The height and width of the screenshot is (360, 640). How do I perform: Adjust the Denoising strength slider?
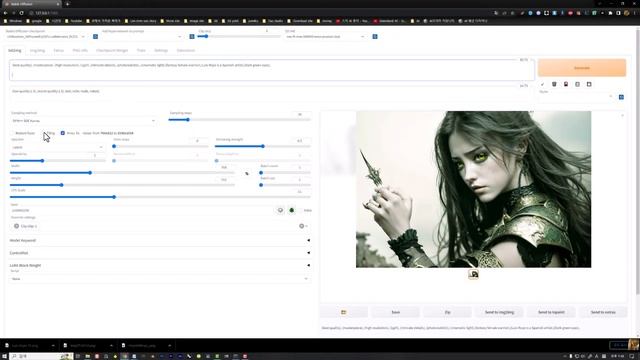pyautogui.click(x=263, y=146)
